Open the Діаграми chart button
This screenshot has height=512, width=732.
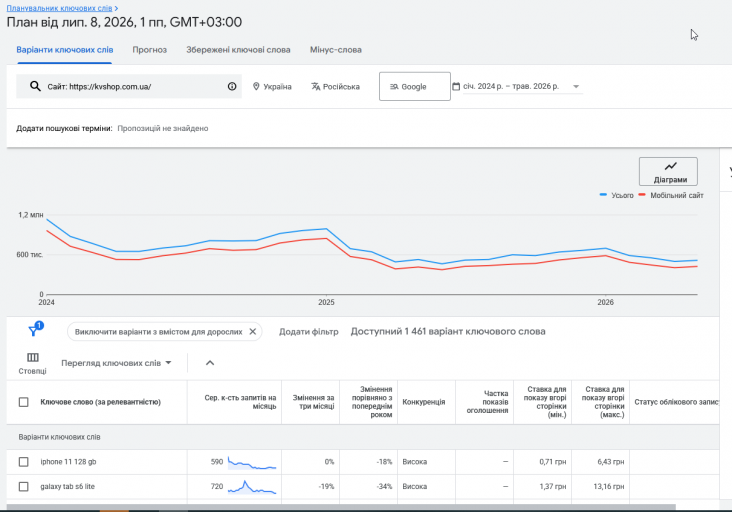(668, 171)
